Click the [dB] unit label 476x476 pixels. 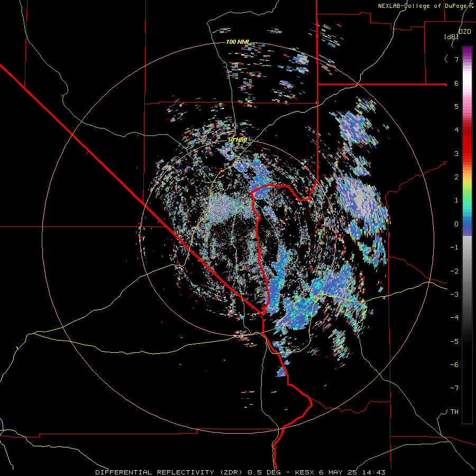452,36
